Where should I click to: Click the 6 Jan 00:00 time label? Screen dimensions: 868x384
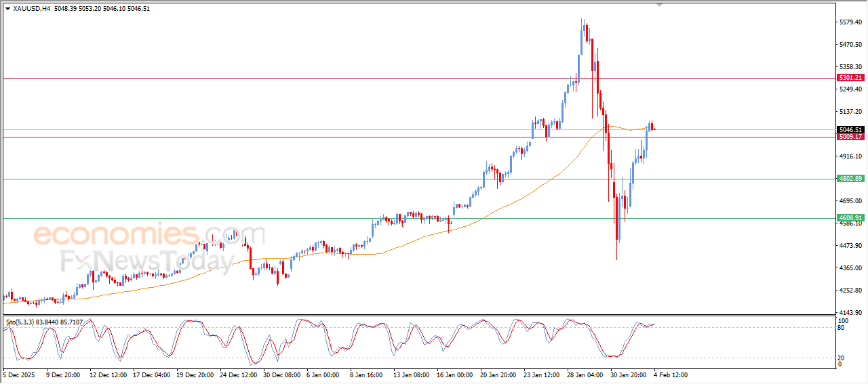(323, 374)
